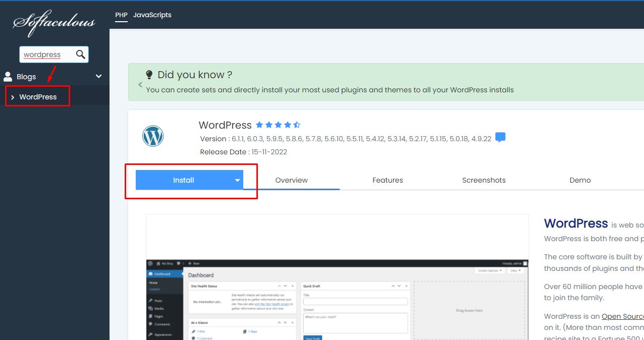Click the WordPress title heading
The width and height of the screenshot is (644, 340).
[225, 125]
